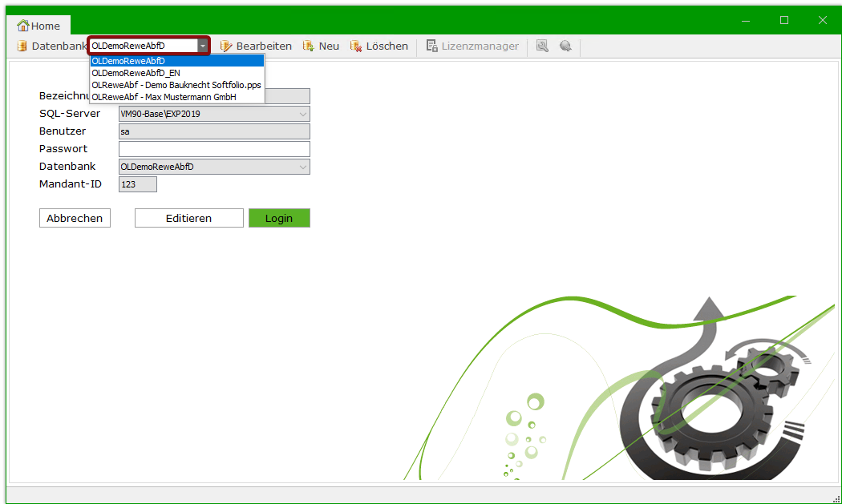Click the Mandant-ID field

click(137, 184)
